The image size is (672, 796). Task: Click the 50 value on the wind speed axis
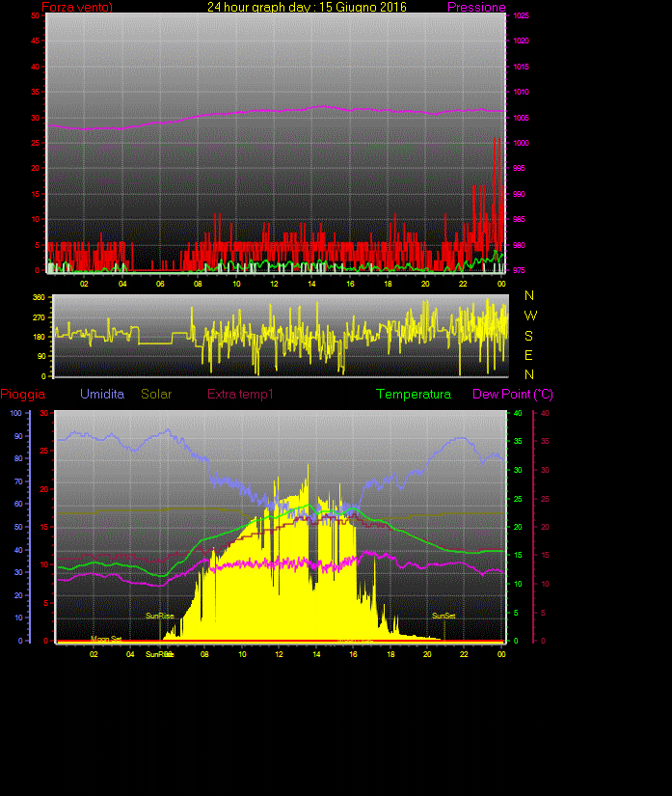pos(36,16)
